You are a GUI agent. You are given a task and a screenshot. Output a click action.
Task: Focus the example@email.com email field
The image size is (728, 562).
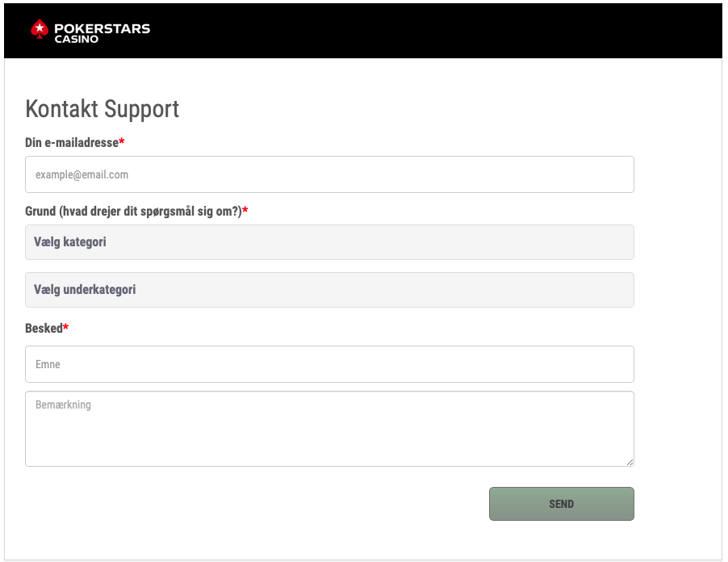(x=329, y=174)
